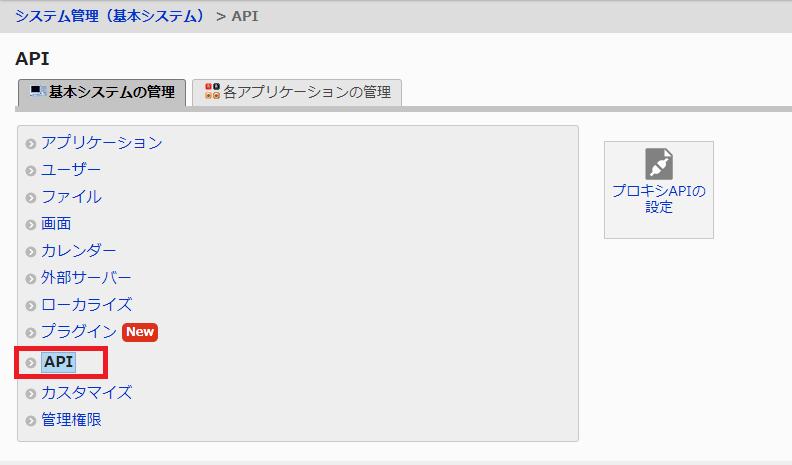This screenshot has height=465, width=792.
Task: Click the arrow bullet beside ファイル
Action: (x=31, y=198)
